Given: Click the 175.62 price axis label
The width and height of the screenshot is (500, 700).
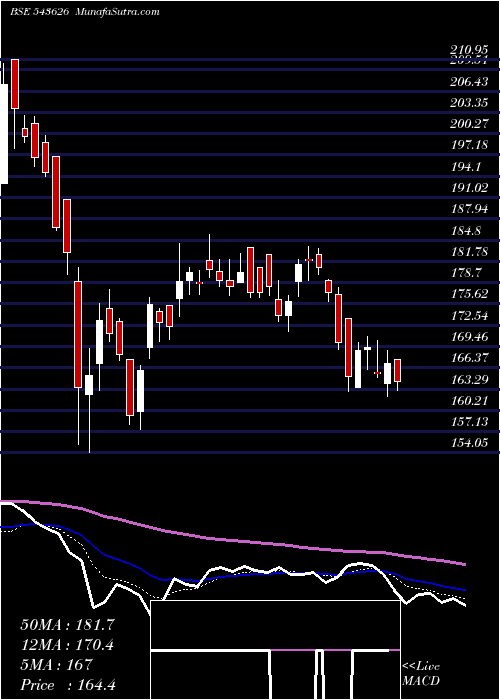Looking at the screenshot, I should point(469,294).
